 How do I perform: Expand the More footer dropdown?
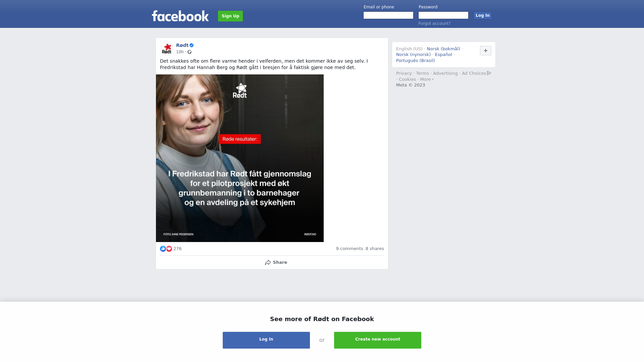coord(427,79)
